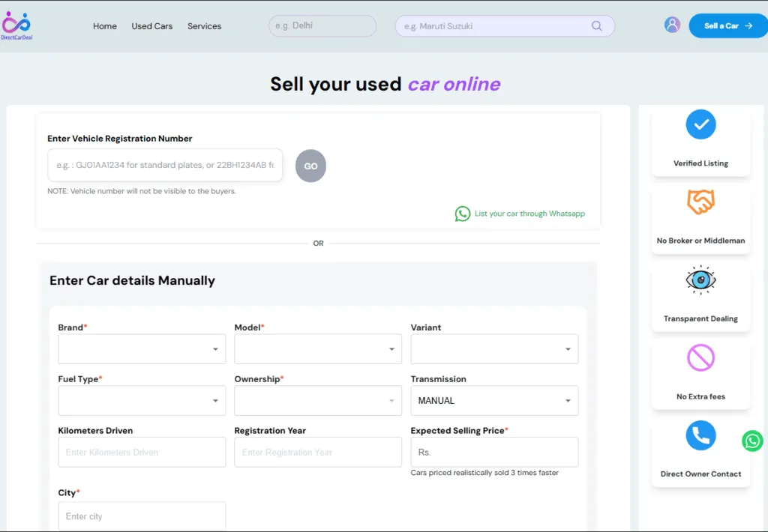The width and height of the screenshot is (768, 532).
Task: Open List your car through Whatsapp link
Action: tap(529, 214)
